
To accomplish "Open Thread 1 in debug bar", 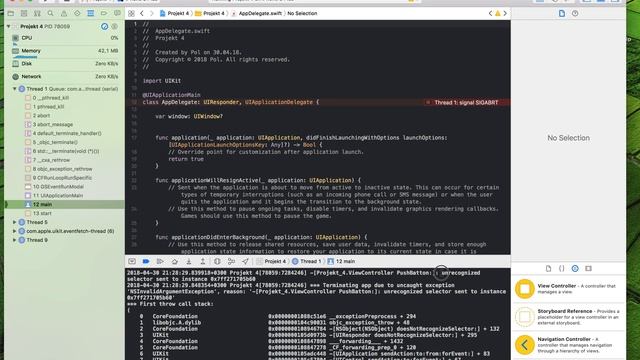I will (307, 261).
